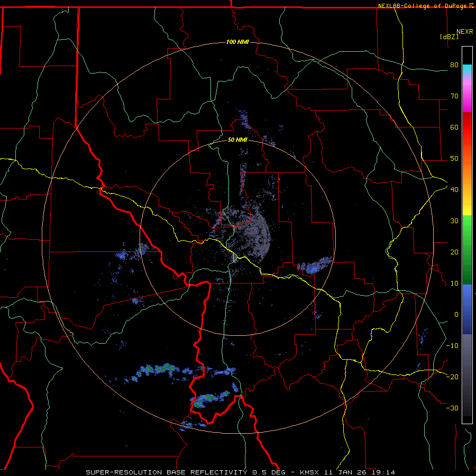Screen dimensions: 476x476
Task: Click the 20 value on the dBZ scale
Action: [454, 252]
